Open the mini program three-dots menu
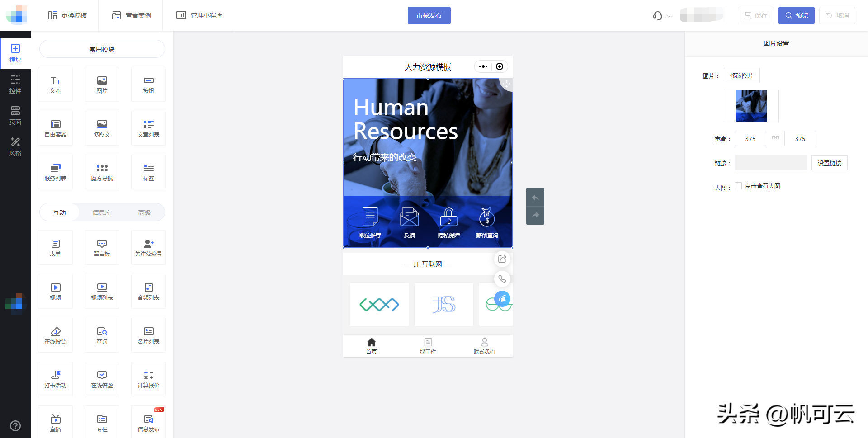 [x=483, y=66]
